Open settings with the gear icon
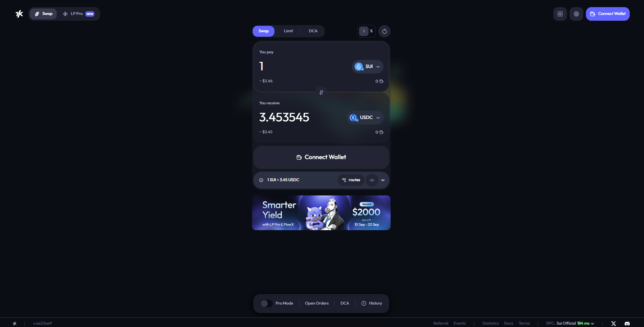Image resolution: width=644 pixels, height=327 pixels. (x=576, y=14)
